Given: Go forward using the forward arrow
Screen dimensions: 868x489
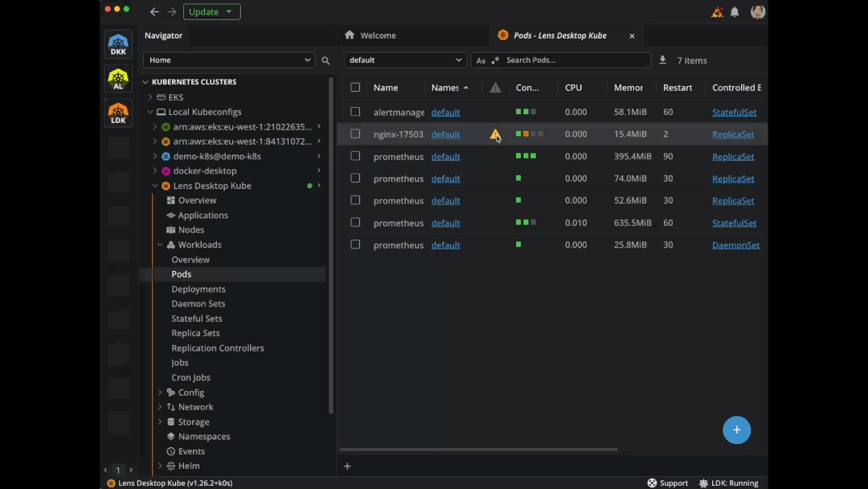Looking at the screenshot, I should 172,11.
